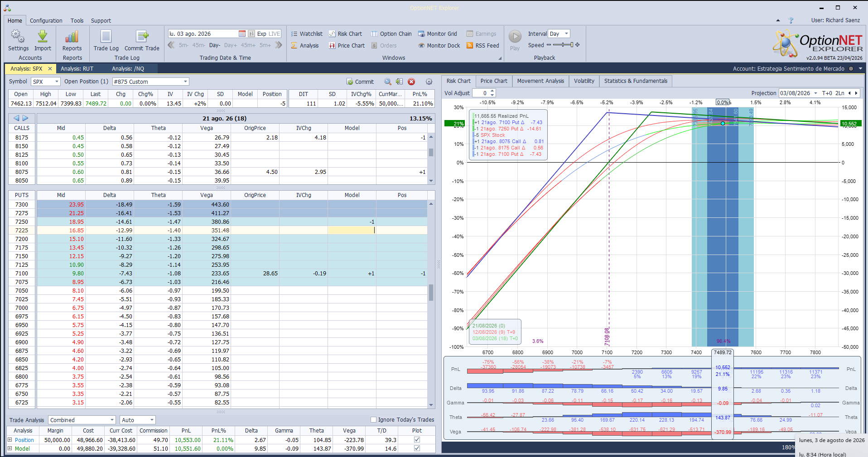Open the Movement Analysis chart tab
This screenshot has width=868, height=457.
(540, 81)
